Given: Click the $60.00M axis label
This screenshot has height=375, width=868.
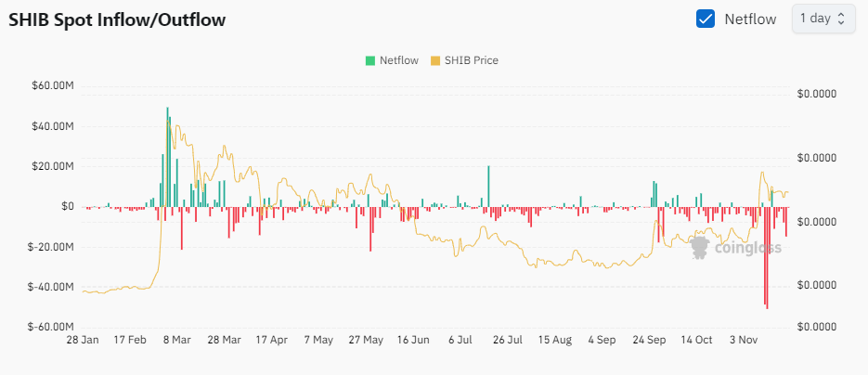Looking at the screenshot, I should pyautogui.click(x=54, y=86).
